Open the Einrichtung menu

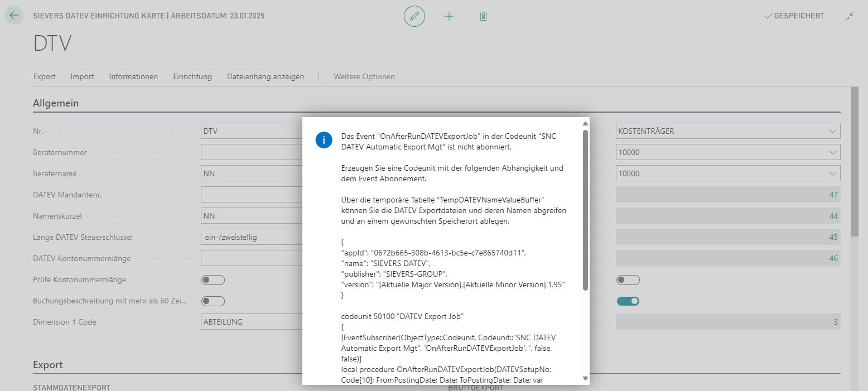192,76
